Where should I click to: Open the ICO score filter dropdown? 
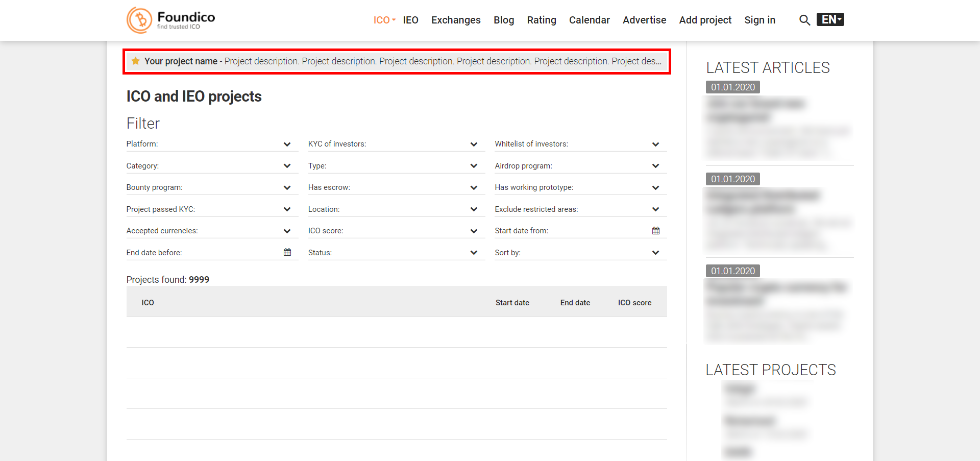474,231
